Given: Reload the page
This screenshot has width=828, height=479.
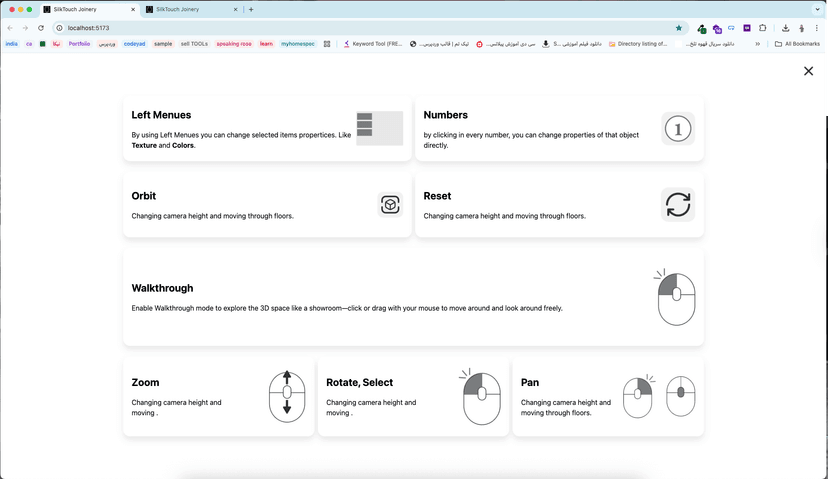Looking at the screenshot, I should [41, 28].
